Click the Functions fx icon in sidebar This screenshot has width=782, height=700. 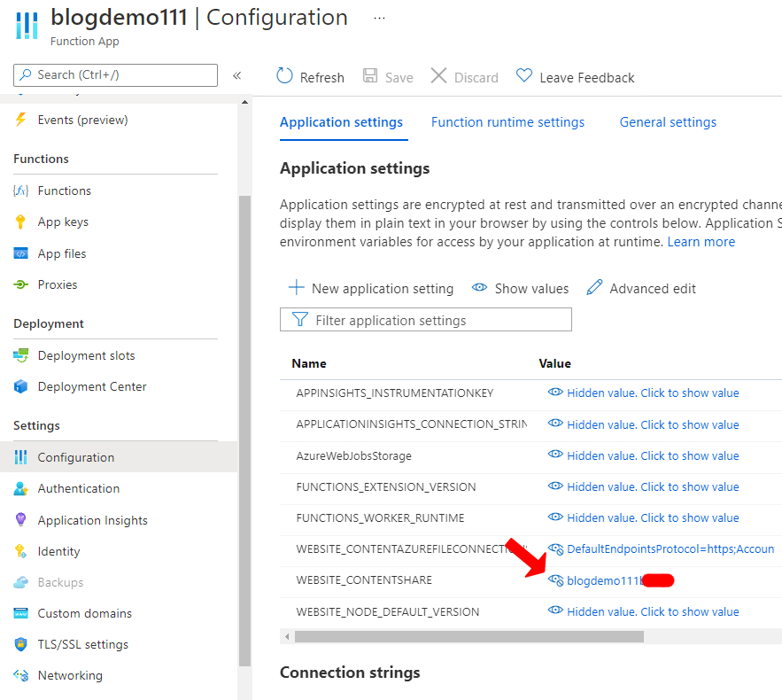pos(20,191)
